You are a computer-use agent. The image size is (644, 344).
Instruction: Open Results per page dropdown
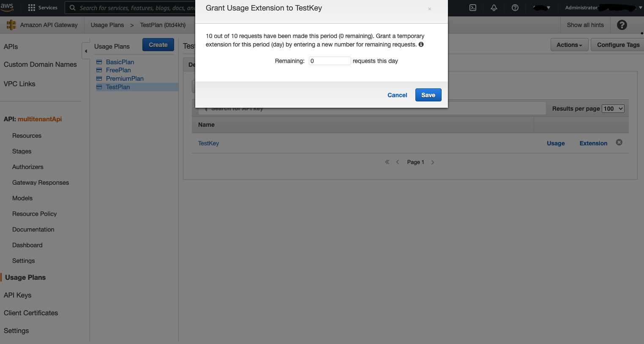coord(613,109)
